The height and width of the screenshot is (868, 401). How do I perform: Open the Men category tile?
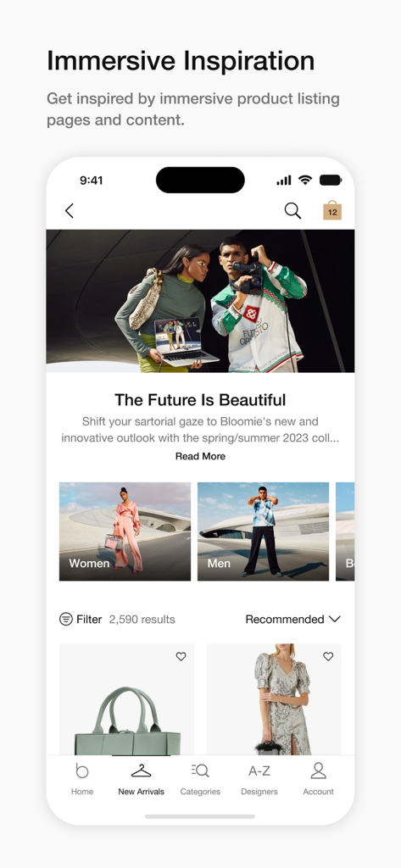(x=263, y=531)
